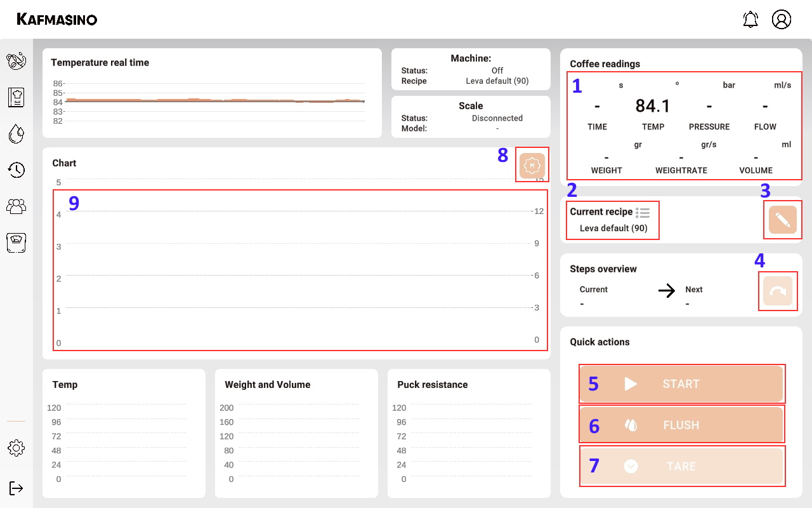Click the recipe list icon beside Current recipe
The width and height of the screenshot is (812, 508).
[x=643, y=213]
